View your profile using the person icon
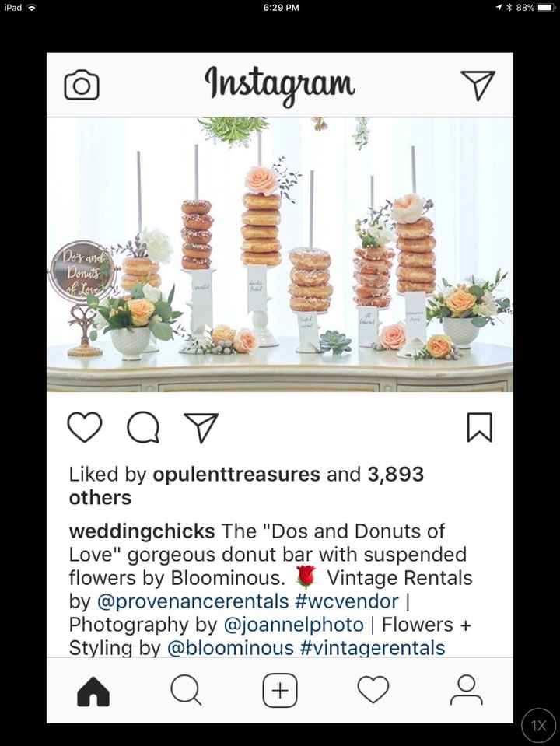 coord(465,689)
